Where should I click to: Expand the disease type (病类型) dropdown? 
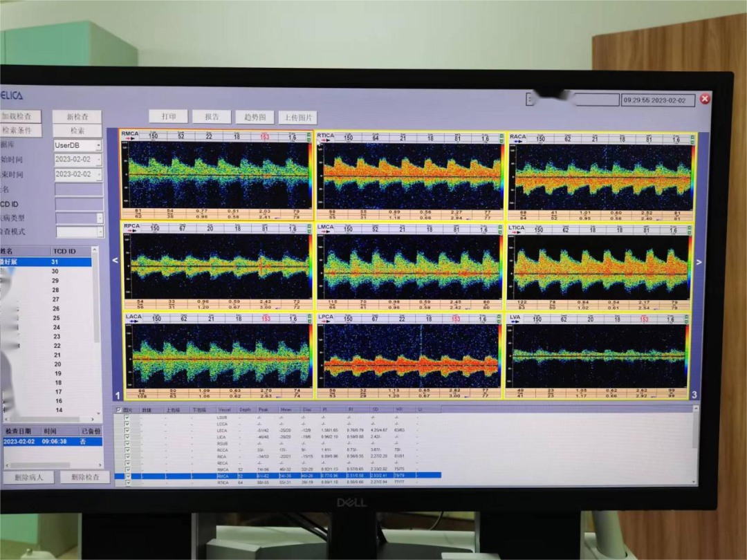(x=100, y=218)
